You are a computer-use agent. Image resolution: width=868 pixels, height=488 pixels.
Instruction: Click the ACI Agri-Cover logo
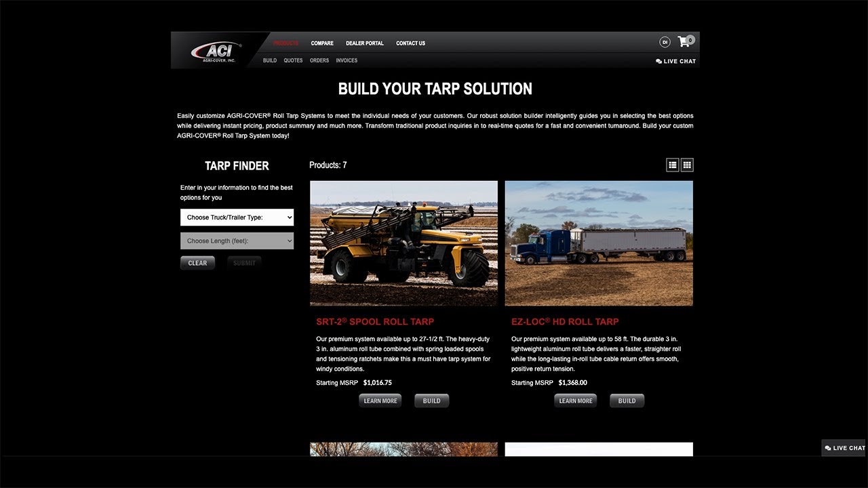216,51
